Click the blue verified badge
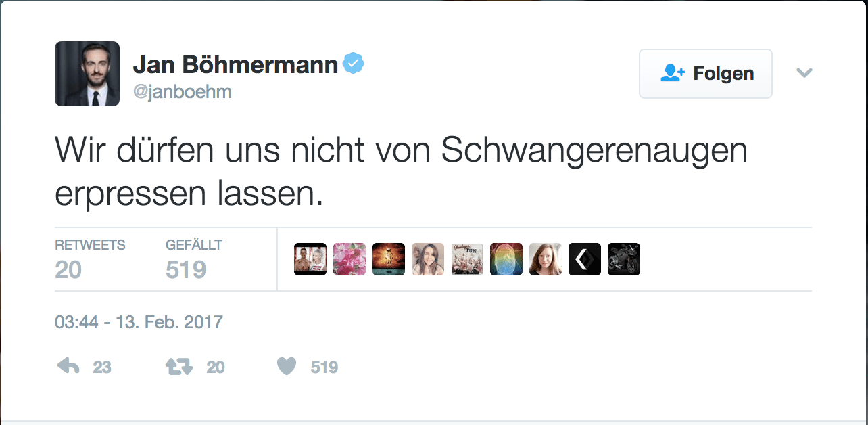This screenshot has width=868, height=425. pyautogui.click(x=353, y=64)
